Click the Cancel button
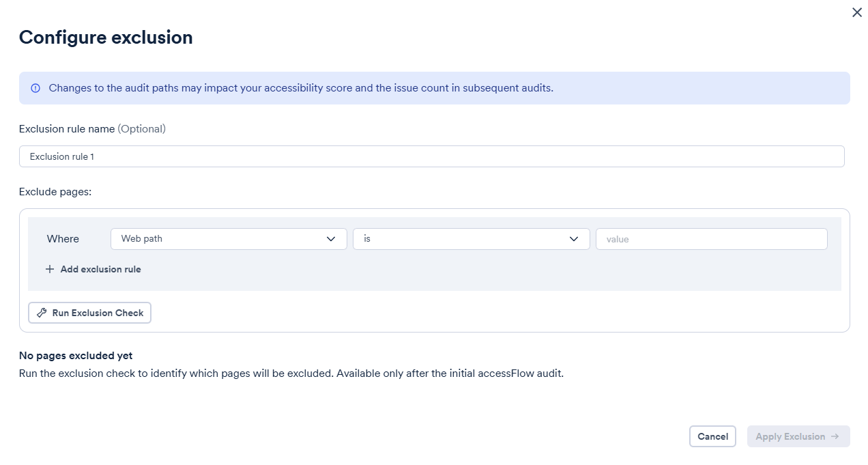The image size is (868, 465). click(712, 436)
